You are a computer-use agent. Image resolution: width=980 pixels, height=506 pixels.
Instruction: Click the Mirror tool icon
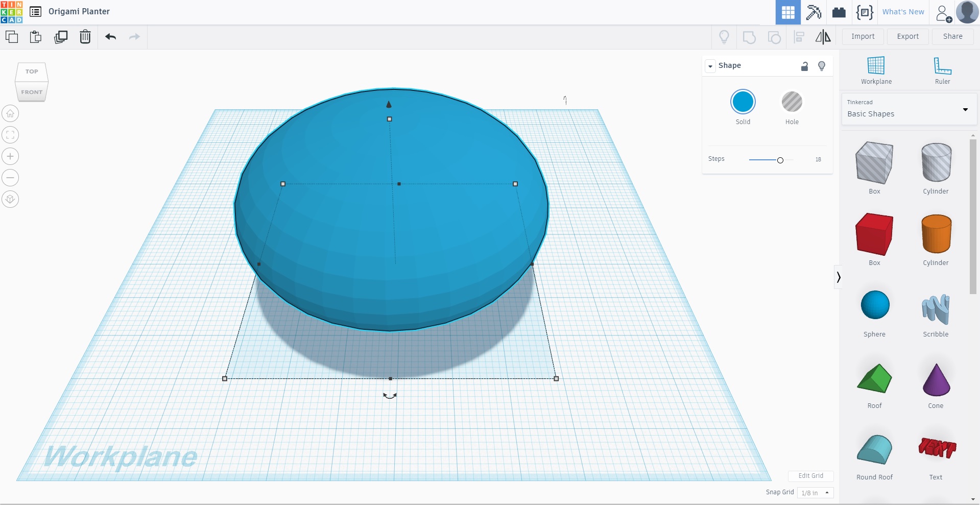click(823, 37)
